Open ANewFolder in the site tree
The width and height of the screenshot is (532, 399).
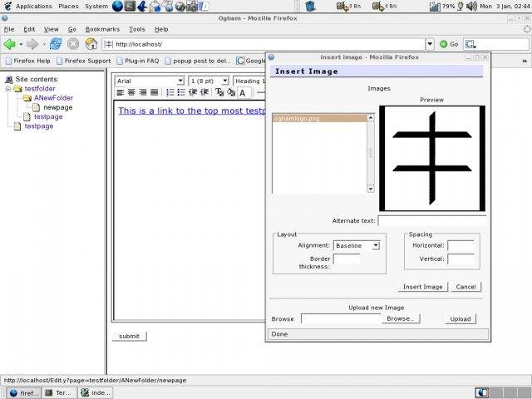pos(53,98)
